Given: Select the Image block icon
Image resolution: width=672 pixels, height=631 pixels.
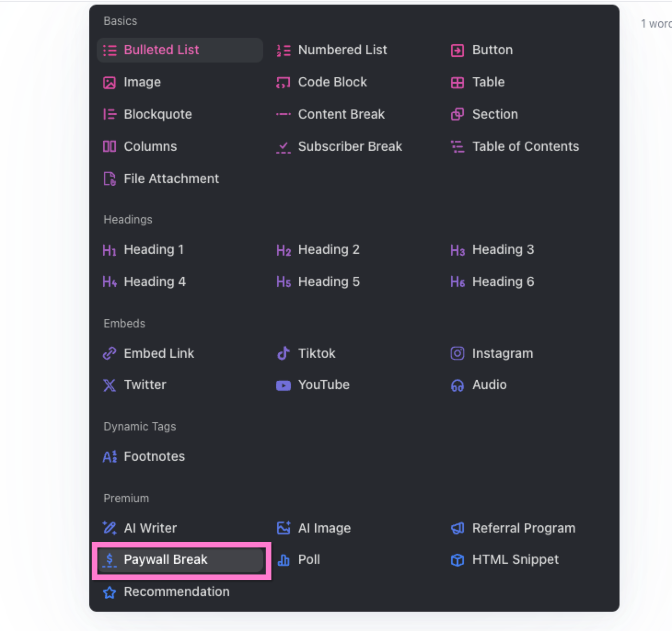Looking at the screenshot, I should [110, 82].
